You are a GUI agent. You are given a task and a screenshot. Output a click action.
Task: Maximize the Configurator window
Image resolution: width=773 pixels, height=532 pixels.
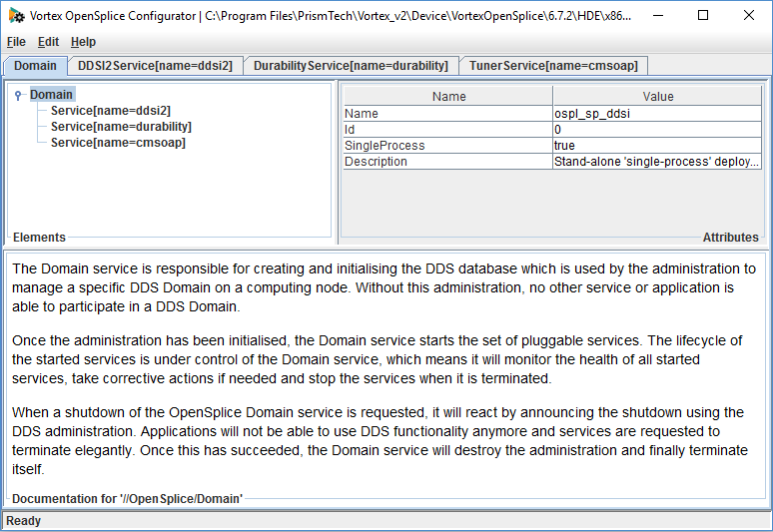703,15
